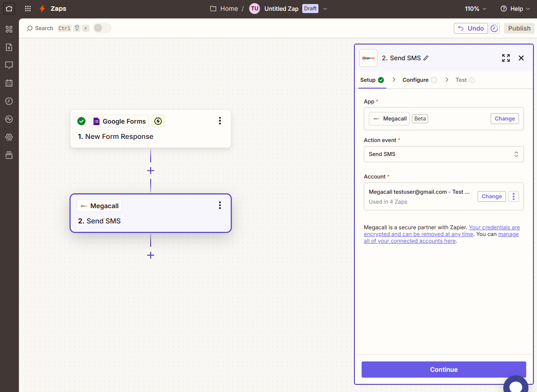Image resolution: width=537 pixels, height=392 pixels.
Task: Click the settings gear icon in sidebar
Action: tap(9, 137)
